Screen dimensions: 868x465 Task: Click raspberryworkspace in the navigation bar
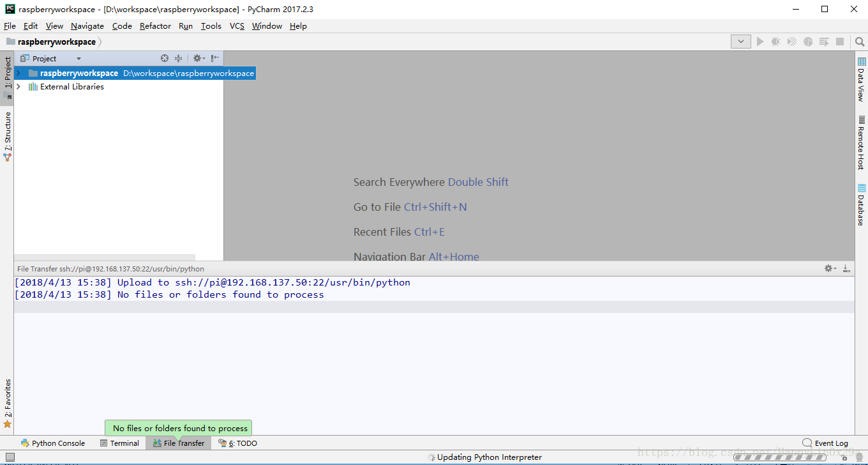tap(56, 42)
